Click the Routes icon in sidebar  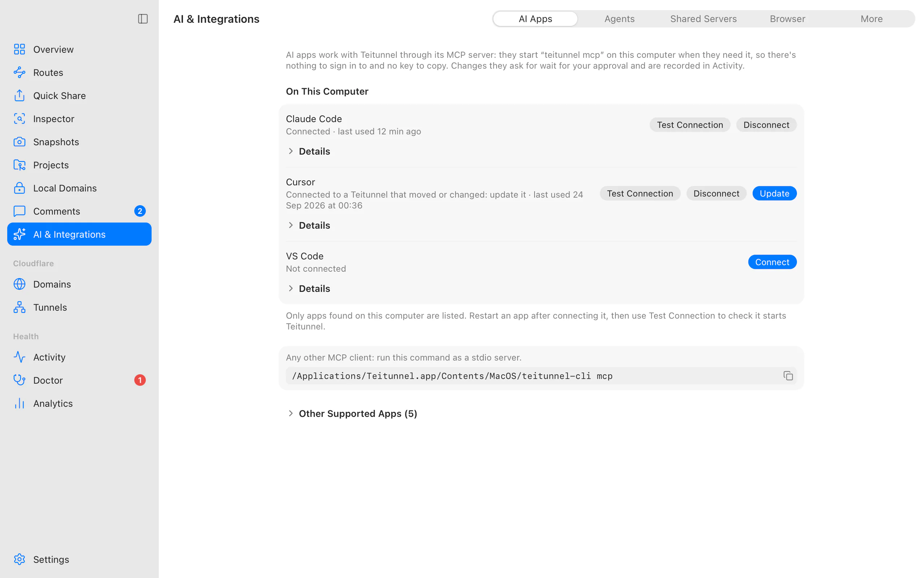[x=19, y=72]
